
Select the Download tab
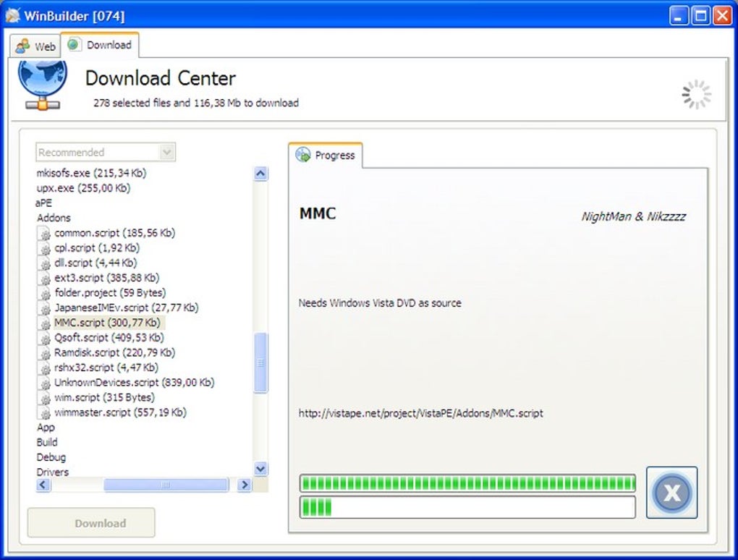point(100,45)
